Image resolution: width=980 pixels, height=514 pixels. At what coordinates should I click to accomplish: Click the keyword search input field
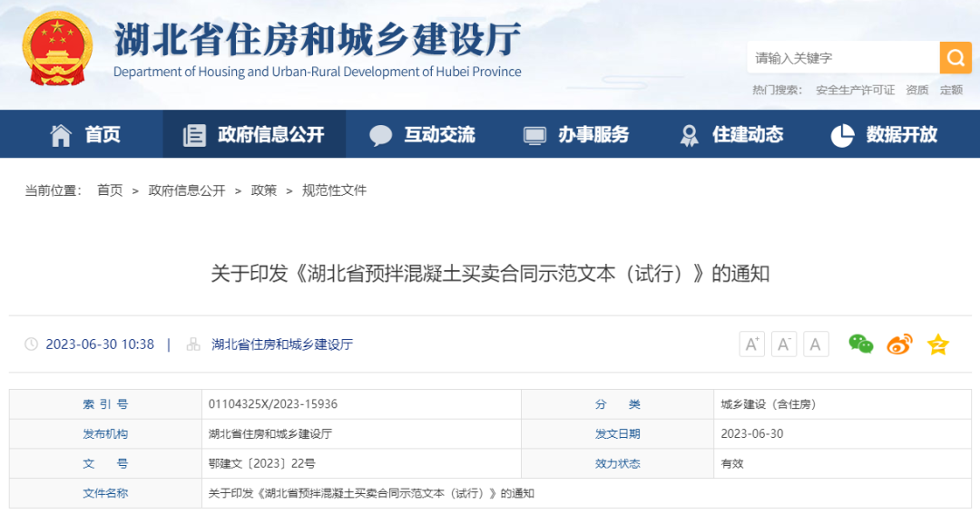pyautogui.click(x=842, y=58)
